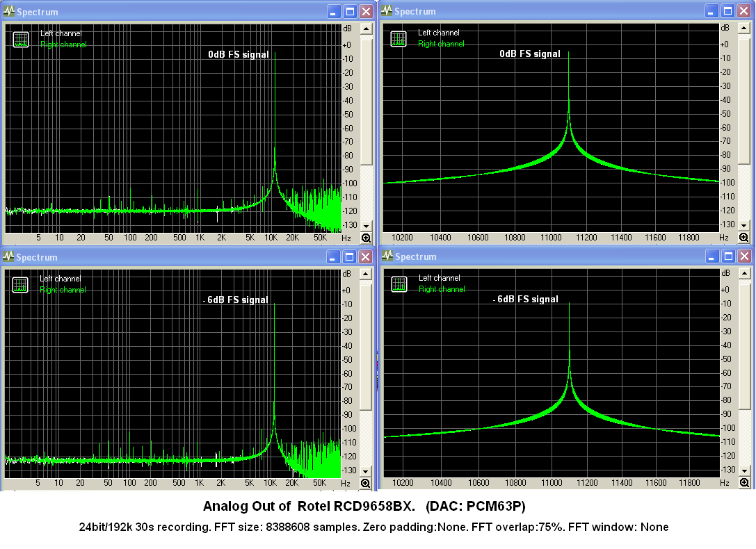Click vertical scrollbar thumb in 0dB FS wideband window
Image resolution: width=756 pixels, height=549 pixels.
366,102
